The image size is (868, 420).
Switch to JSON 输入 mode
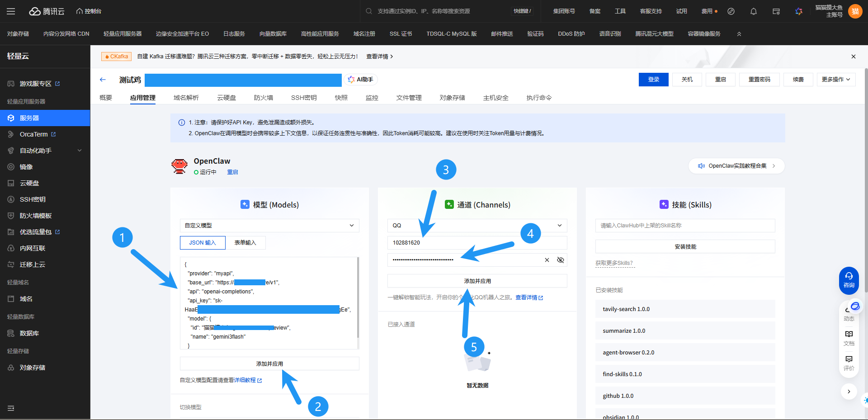[x=203, y=243]
